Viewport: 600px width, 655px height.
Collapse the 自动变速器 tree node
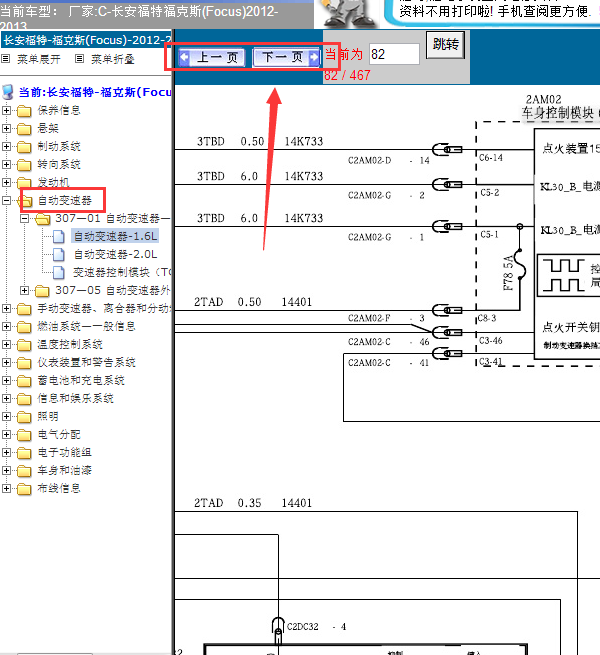[6, 201]
